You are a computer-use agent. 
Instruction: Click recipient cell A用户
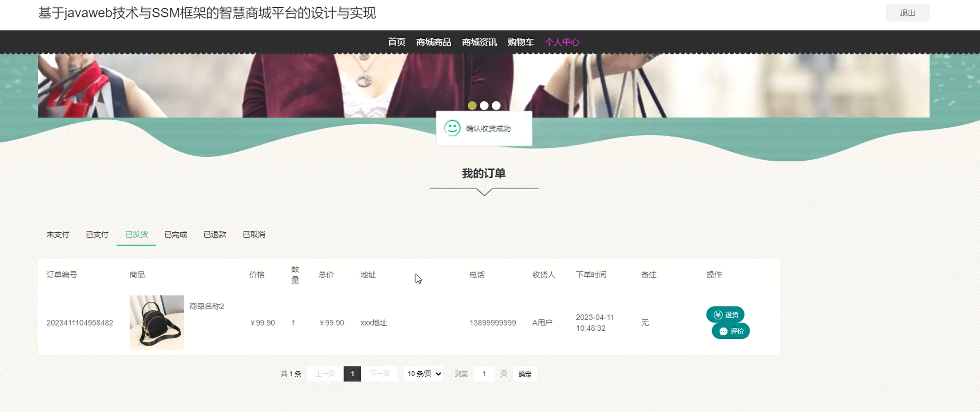542,323
